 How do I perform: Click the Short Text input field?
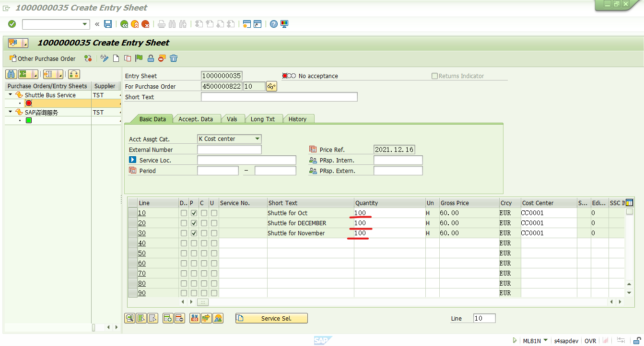pyautogui.click(x=279, y=97)
